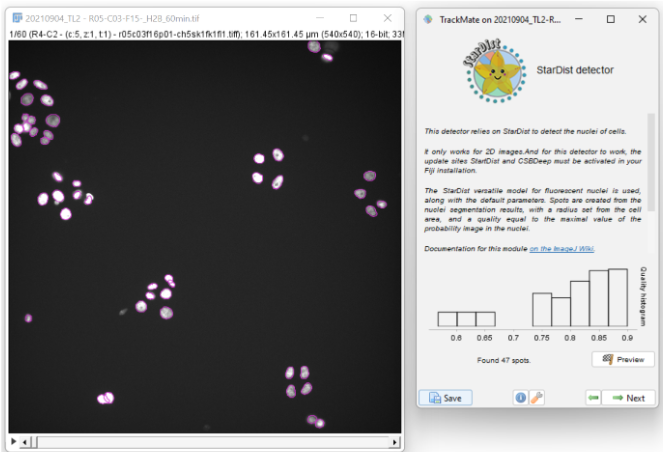
Task: Step frame slider right arrow
Action: [395, 441]
